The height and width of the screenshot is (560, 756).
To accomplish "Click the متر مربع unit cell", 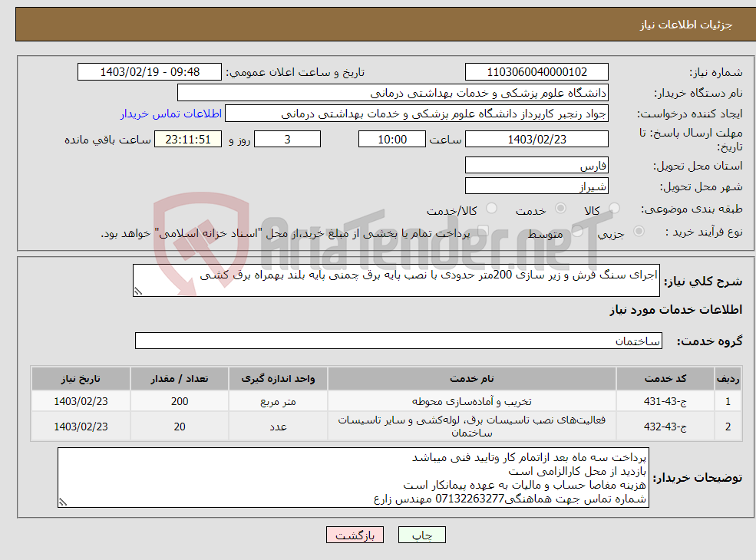I will click(x=278, y=401).
